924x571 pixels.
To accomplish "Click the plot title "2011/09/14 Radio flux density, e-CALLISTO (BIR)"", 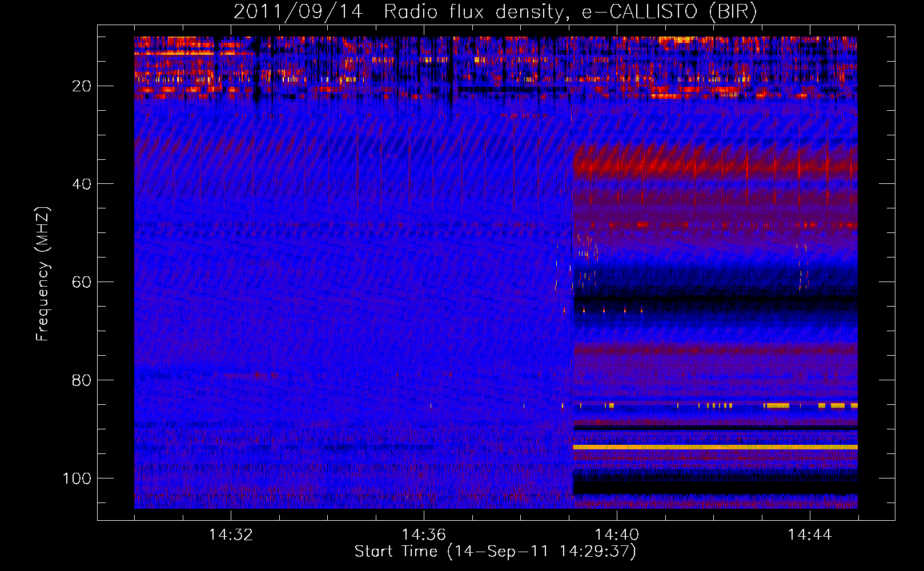I will [495, 11].
